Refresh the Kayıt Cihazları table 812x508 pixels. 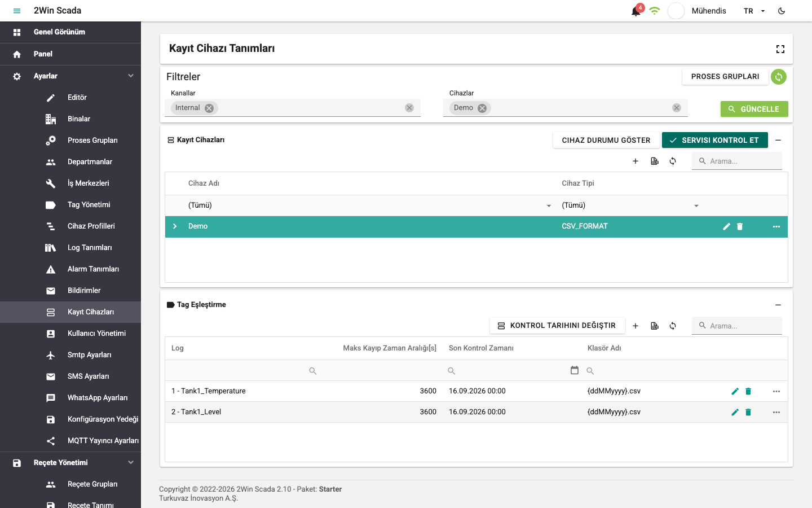pos(673,161)
